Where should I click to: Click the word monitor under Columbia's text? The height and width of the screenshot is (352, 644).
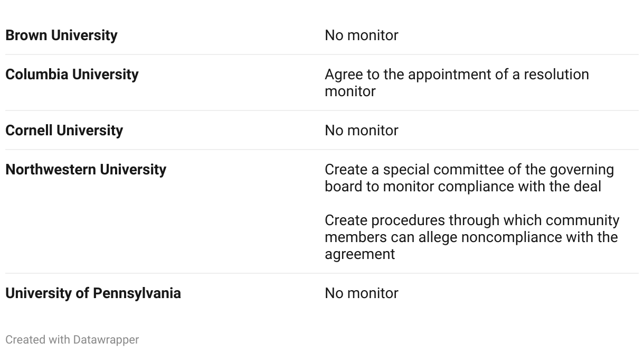(350, 91)
